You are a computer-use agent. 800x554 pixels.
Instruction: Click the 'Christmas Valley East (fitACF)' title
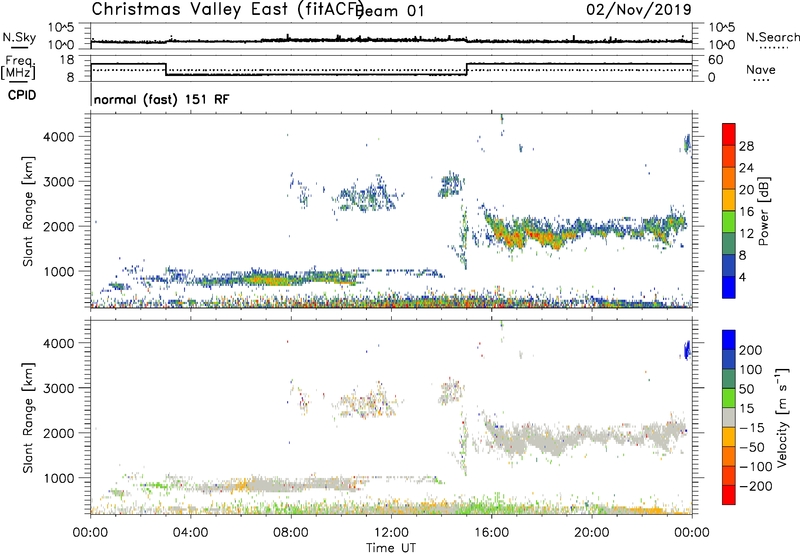point(227,9)
